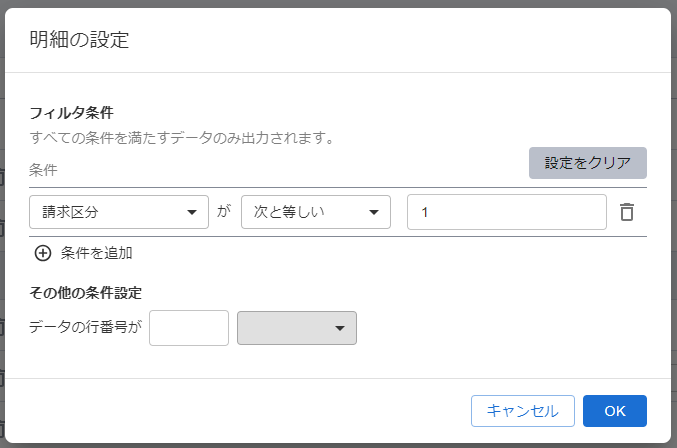The image size is (677, 448).
Task: Focus the condition value field containing 1
Action: pos(506,212)
